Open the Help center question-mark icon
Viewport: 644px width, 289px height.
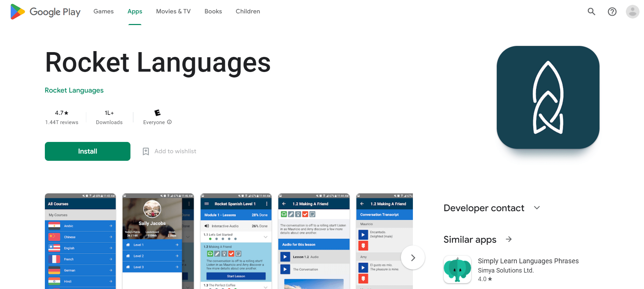click(612, 12)
